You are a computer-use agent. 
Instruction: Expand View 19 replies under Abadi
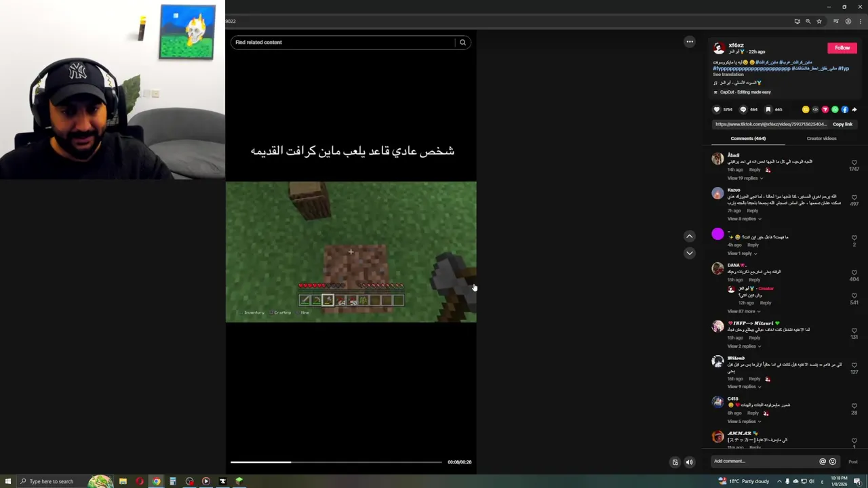pyautogui.click(x=745, y=178)
